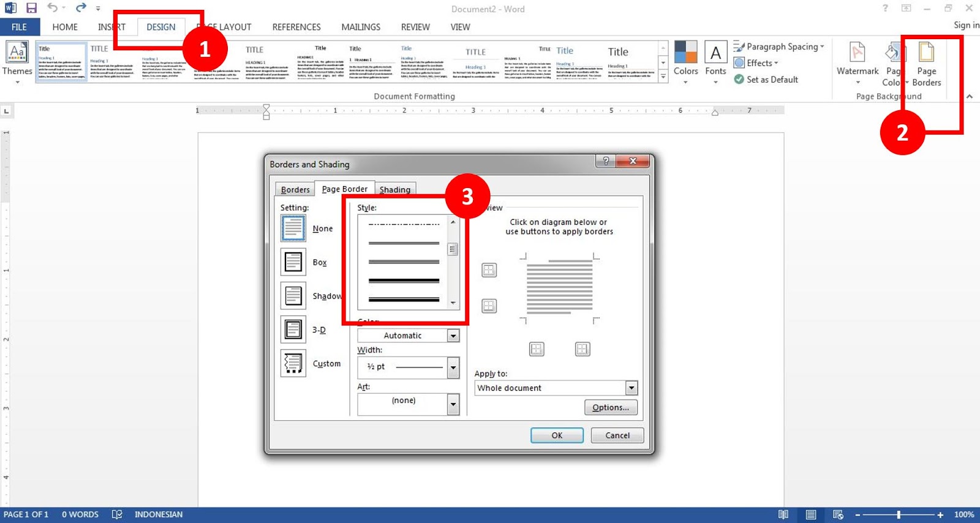Click the zoom in plus button
Image resolution: width=980 pixels, height=523 pixels.
pos(940,514)
